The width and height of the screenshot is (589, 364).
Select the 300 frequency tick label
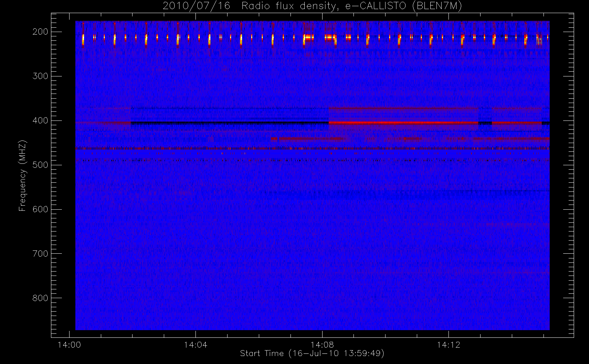(x=40, y=76)
